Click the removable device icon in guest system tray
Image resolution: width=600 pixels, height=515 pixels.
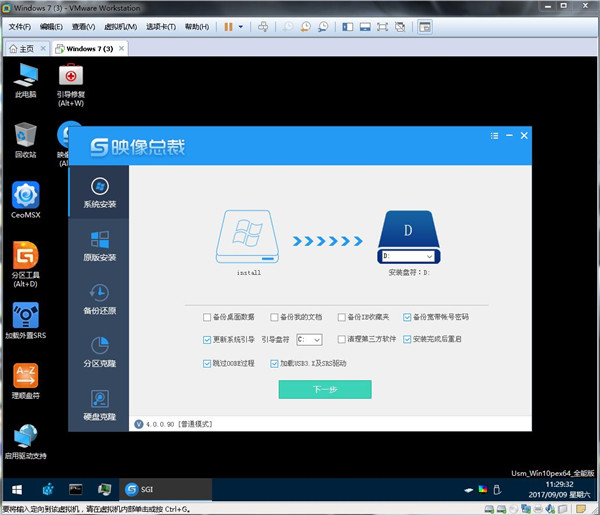[497, 489]
